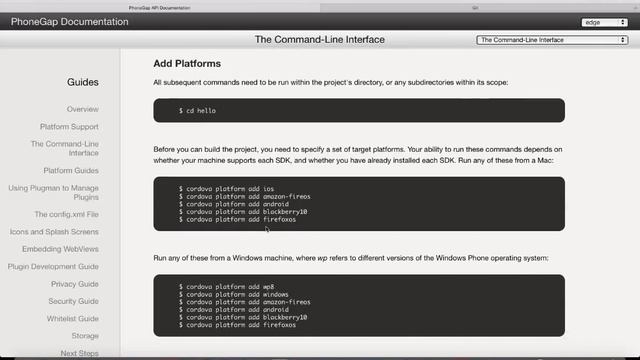Click Mac 'cordova platform add firefoxos' line
The width and height of the screenshot is (640, 360).
237,220
